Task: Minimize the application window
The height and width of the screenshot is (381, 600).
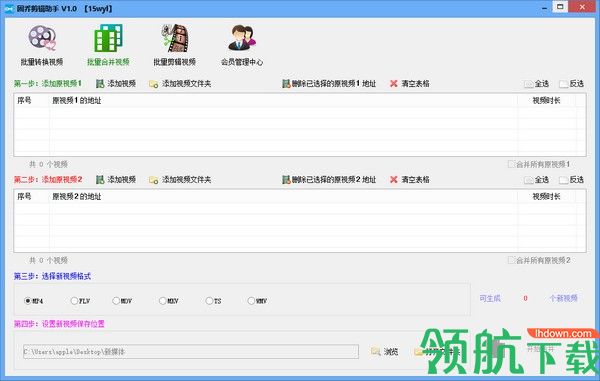Action: (x=544, y=8)
